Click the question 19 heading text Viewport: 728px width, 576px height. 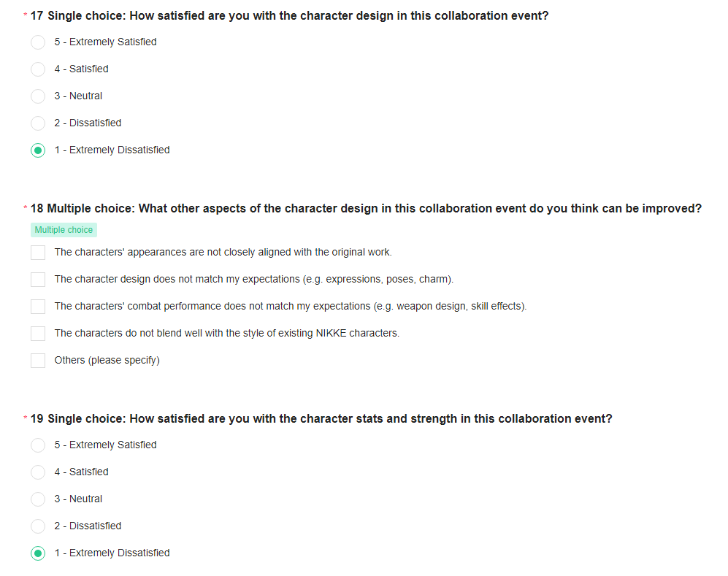[321, 418]
